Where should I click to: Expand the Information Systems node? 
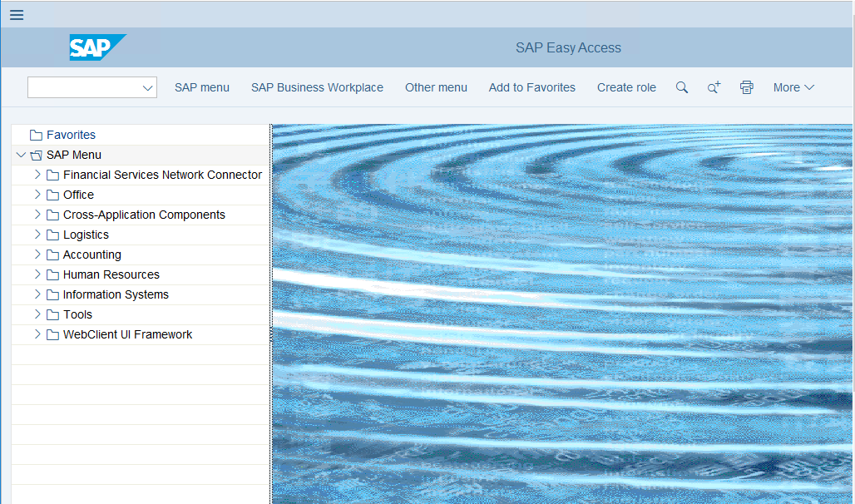coord(37,294)
